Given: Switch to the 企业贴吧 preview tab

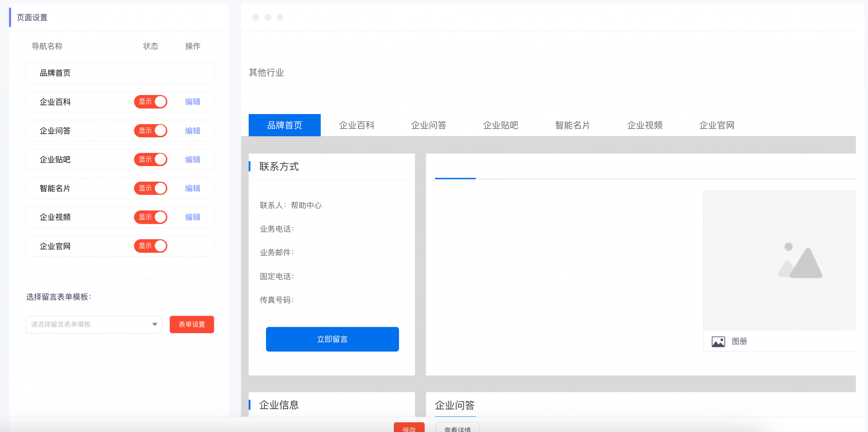Looking at the screenshot, I should [x=501, y=125].
